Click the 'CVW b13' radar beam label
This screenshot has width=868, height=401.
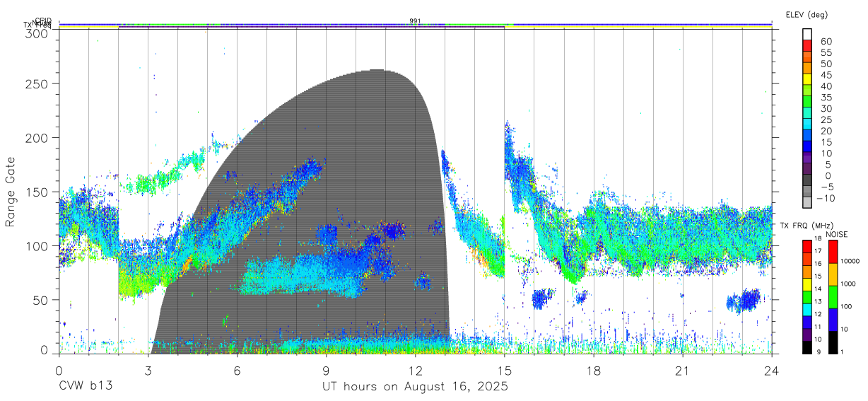(x=86, y=386)
